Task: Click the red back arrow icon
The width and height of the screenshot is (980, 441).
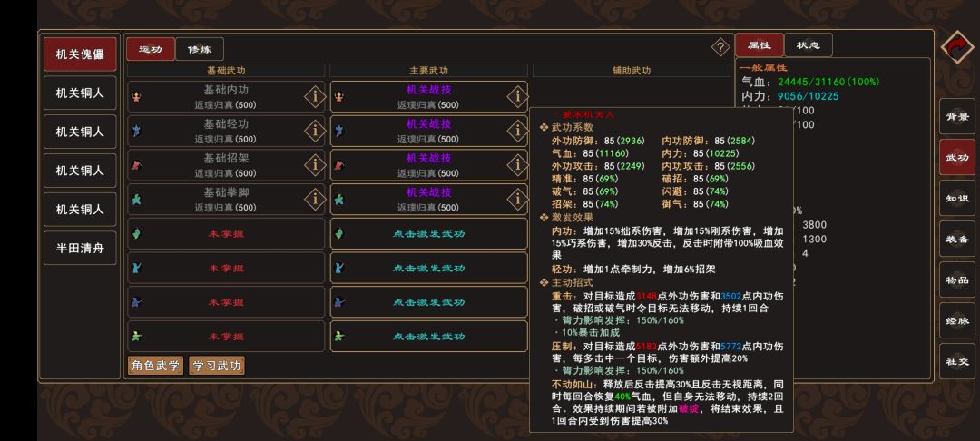Action: pyautogui.click(x=957, y=49)
